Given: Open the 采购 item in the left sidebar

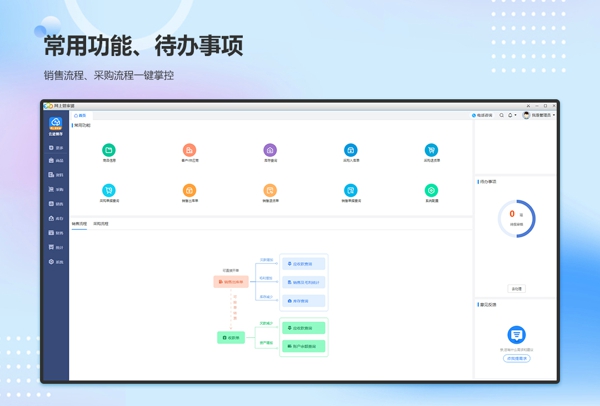Looking at the screenshot, I should click(x=56, y=189).
